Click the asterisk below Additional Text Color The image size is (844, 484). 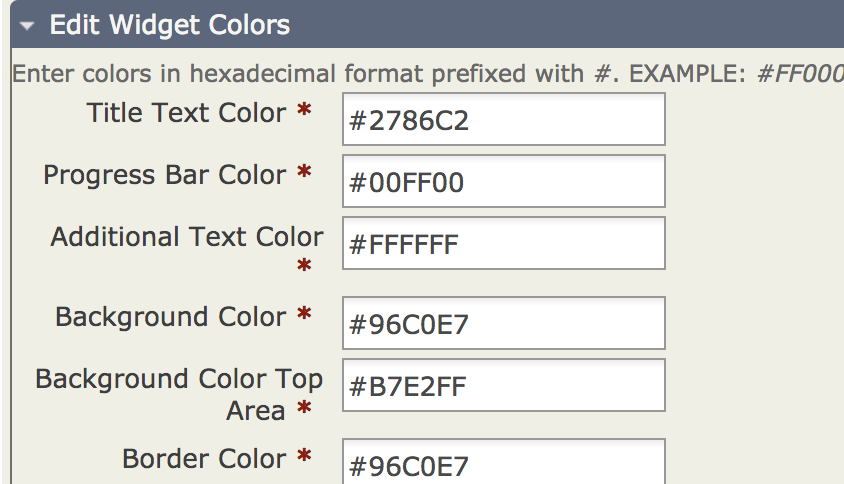[304, 268]
